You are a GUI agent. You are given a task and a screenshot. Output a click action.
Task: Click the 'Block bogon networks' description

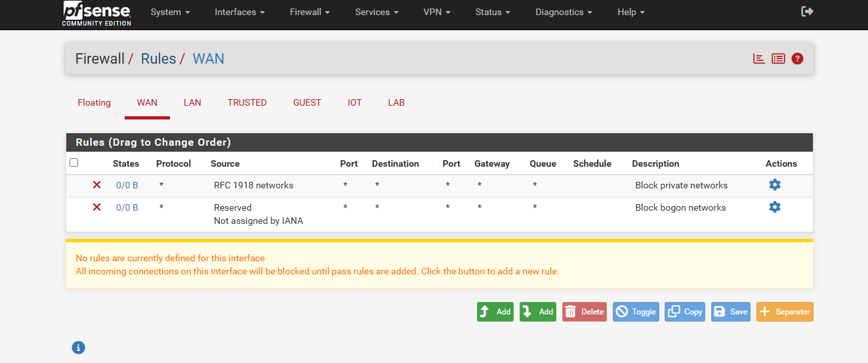coord(680,207)
